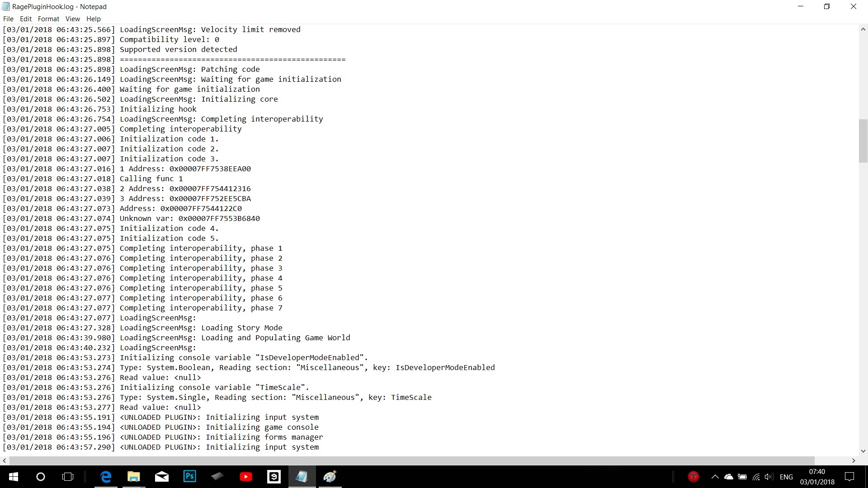Click the volume speaker icon
The image size is (868, 488).
[769, 477]
